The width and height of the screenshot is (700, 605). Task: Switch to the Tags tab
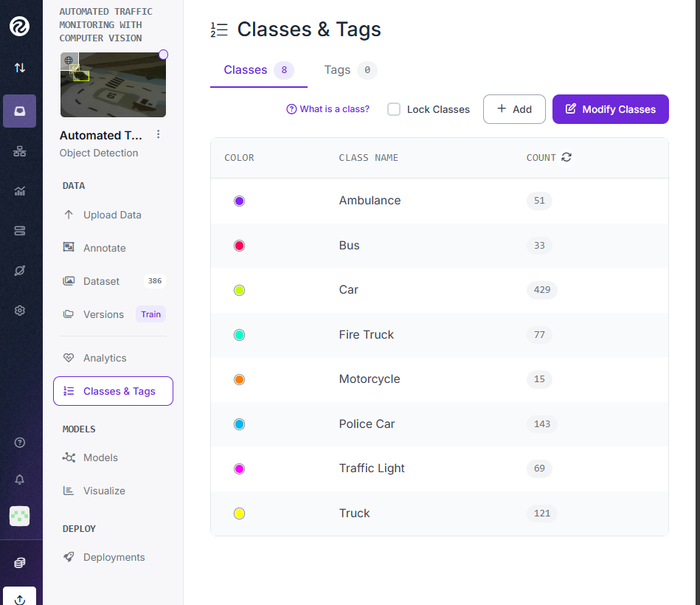pos(350,70)
